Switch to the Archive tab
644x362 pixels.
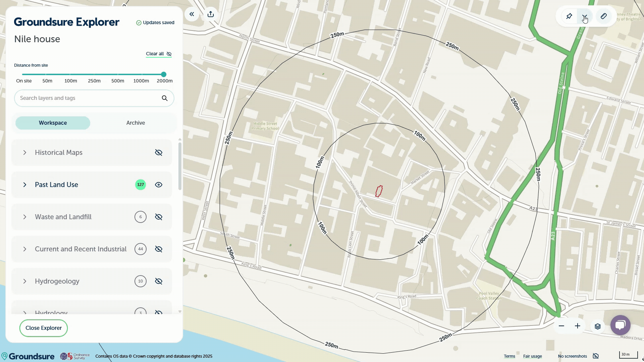tap(135, 123)
